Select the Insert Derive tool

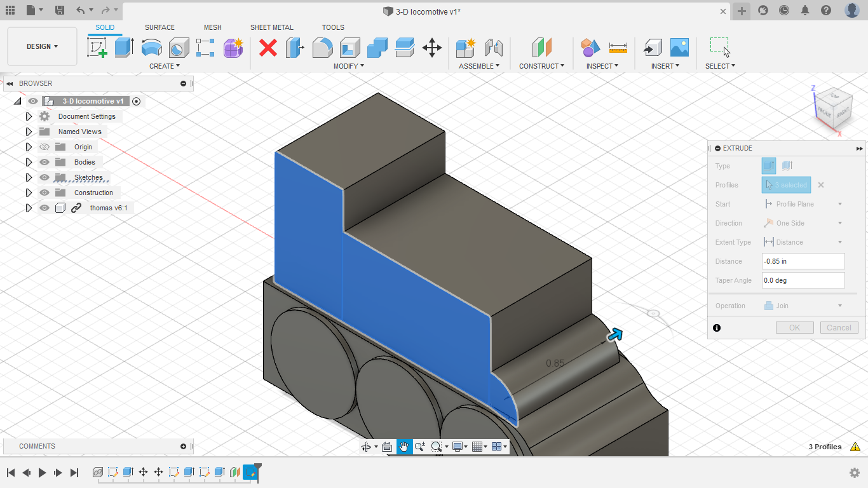coord(652,48)
